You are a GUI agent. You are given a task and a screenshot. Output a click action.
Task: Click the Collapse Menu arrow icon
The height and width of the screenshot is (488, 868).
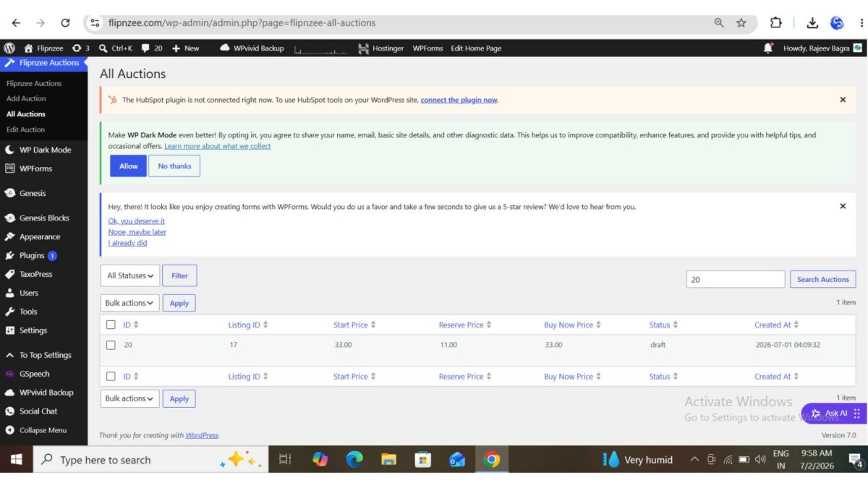point(9,429)
